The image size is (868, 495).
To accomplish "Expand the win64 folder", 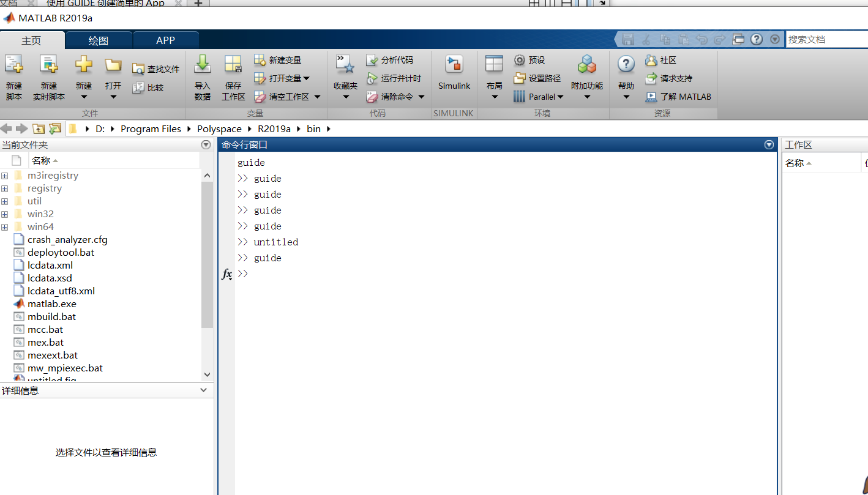I will 4,227.
